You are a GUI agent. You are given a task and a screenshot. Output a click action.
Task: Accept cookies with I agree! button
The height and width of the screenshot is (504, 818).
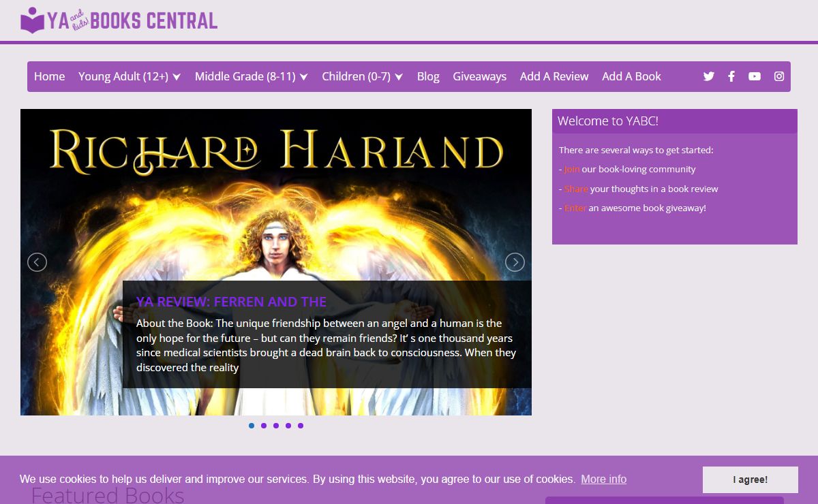[751, 479]
